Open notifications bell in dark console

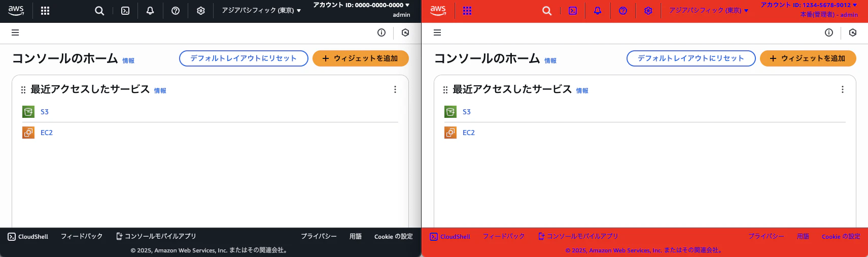click(x=150, y=11)
